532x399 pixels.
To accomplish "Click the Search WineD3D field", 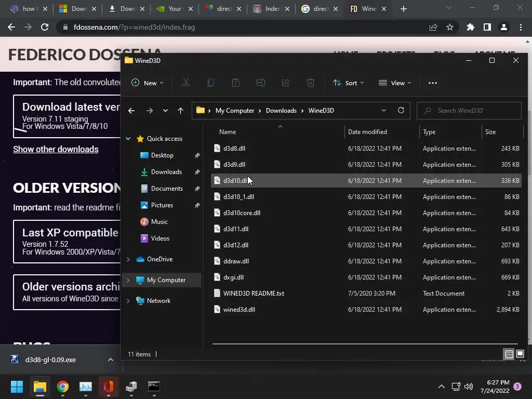I will click(x=469, y=111).
